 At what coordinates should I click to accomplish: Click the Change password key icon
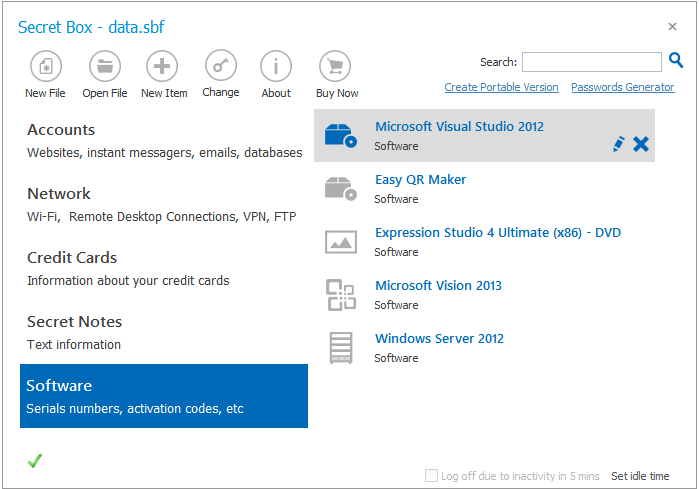[220, 66]
